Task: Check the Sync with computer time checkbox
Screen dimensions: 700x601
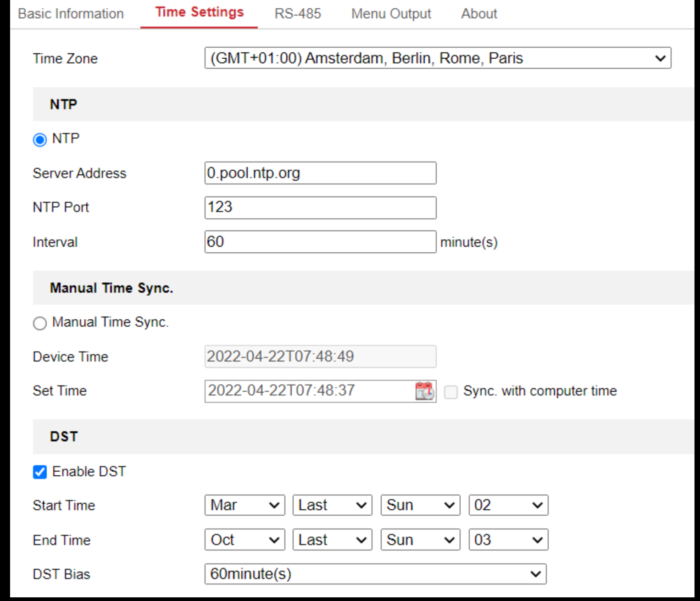Action: coord(451,391)
